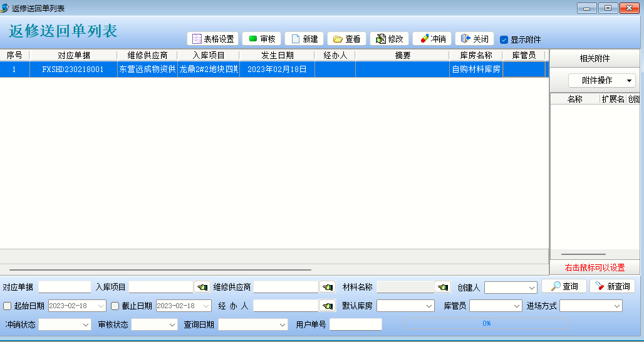Click the 查询 search button
Screen dimensions: 644x342
(x=564, y=286)
